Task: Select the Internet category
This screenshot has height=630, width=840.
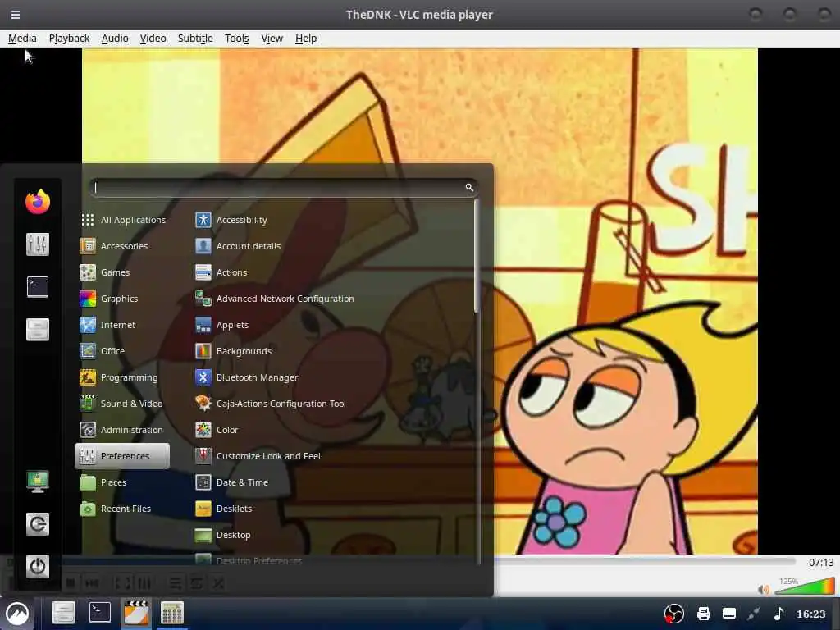Action: point(123,325)
